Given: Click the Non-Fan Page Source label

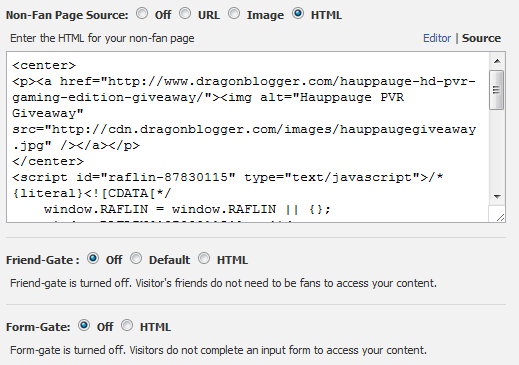Looking at the screenshot, I should pyautogui.click(x=67, y=15).
